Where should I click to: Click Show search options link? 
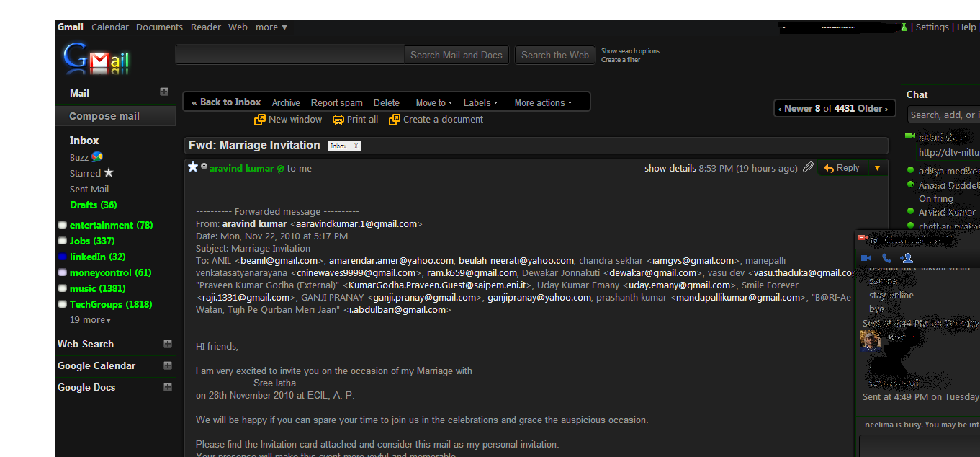point(630,51)
